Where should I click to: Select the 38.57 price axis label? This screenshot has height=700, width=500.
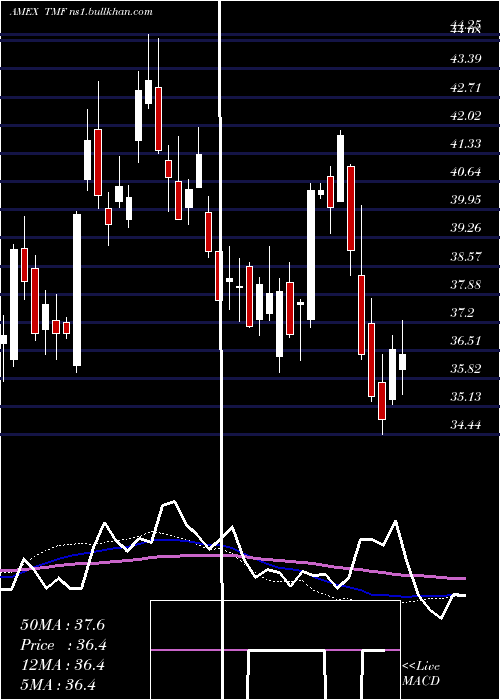[x=466, y=256]
